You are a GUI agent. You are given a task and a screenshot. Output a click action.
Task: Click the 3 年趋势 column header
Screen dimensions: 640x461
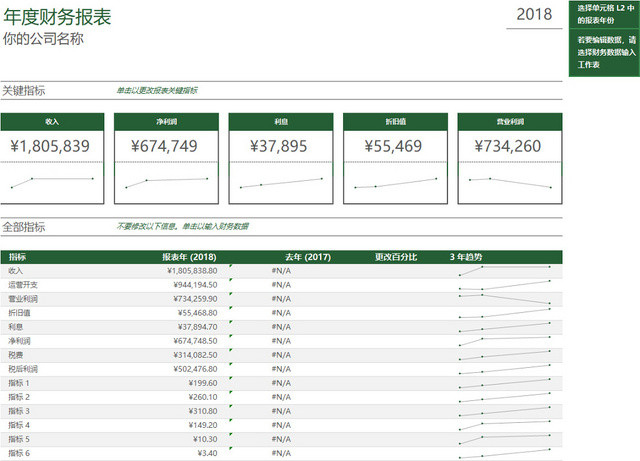pos(466,257)
